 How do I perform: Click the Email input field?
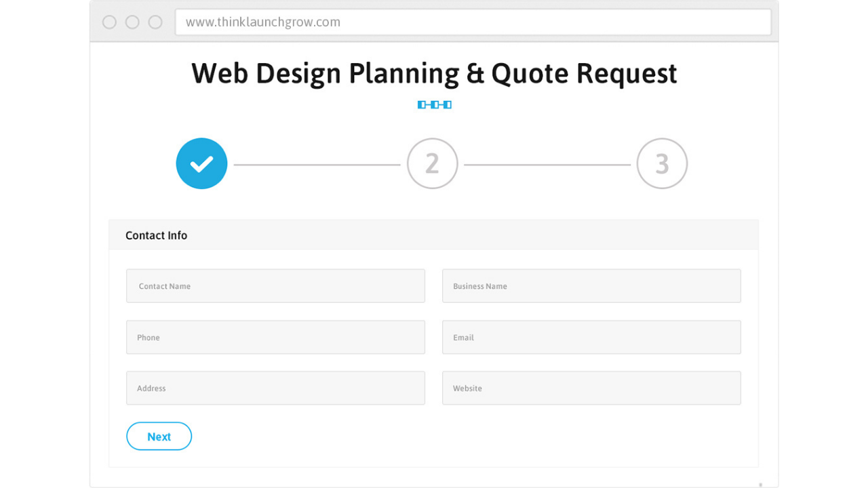591,338
